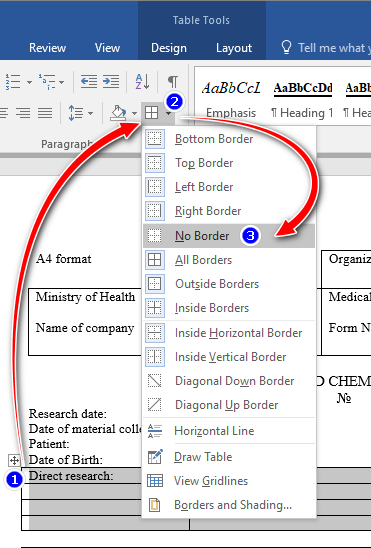Open Borders and Shading dialog
This screenshot has height=548, width=371.
tap(229, 505)
